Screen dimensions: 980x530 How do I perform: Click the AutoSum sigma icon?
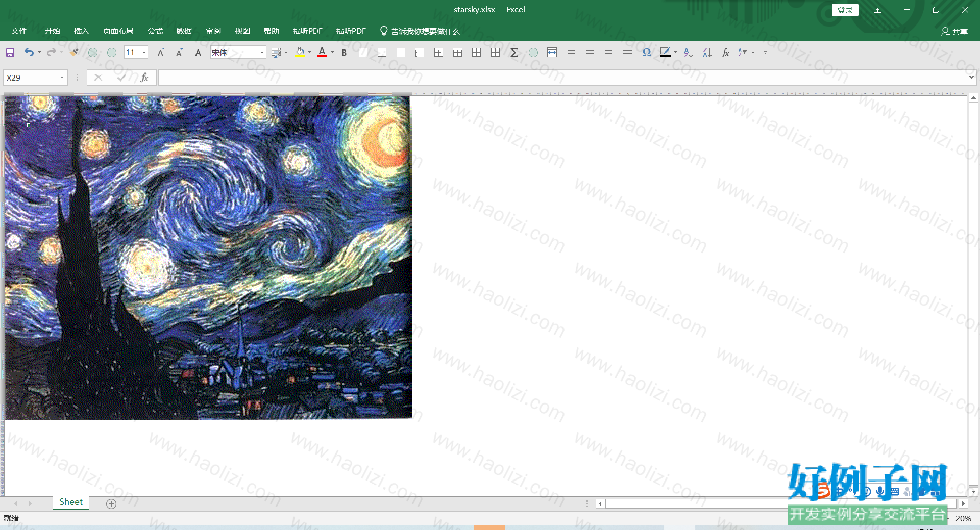pos(514,53)
